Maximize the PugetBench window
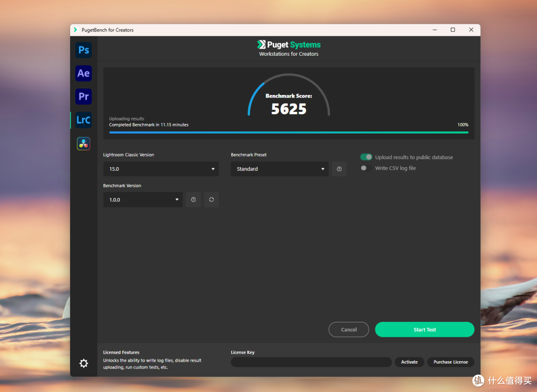This screenshot has height=392, width=537. point(453,30)
